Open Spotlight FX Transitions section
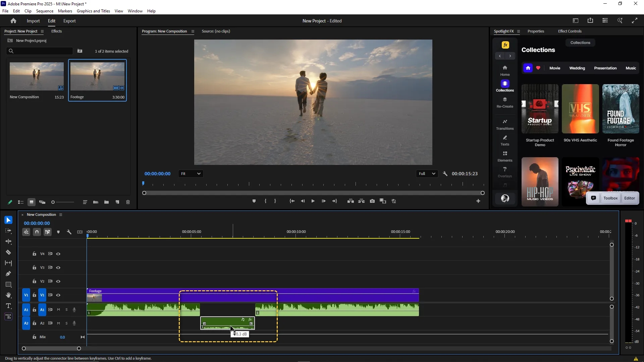Viewport: 644px width, 362px height. 505,124
